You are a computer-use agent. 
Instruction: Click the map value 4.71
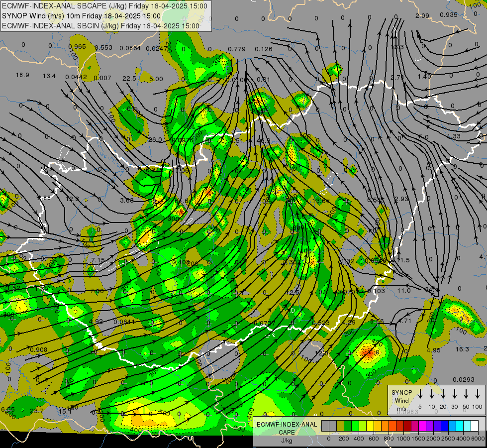[x=405, y=321]
